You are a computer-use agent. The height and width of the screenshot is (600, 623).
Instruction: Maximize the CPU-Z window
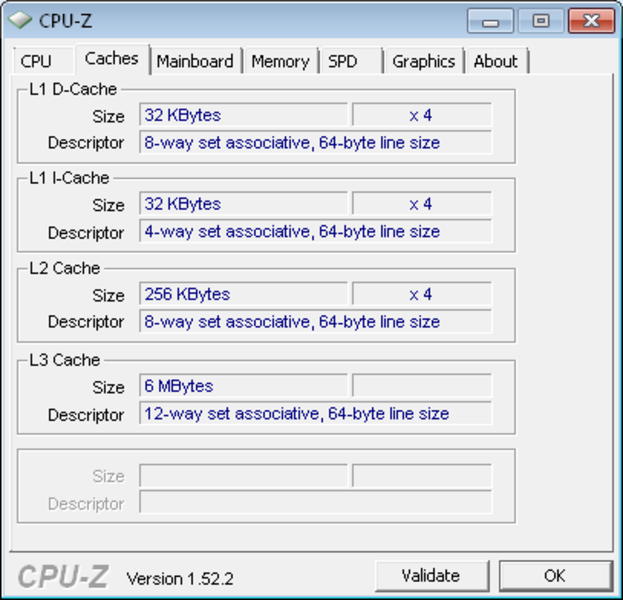tap(541, 21)
